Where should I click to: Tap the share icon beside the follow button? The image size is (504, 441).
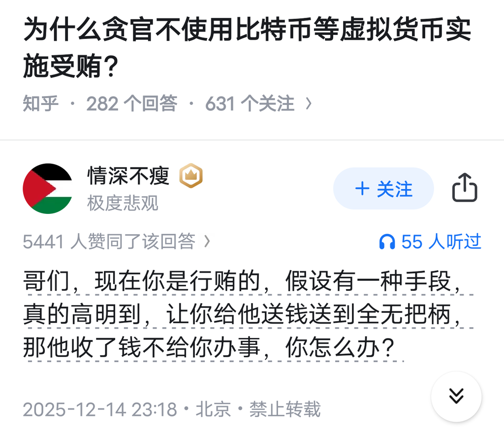click(465, 188)
